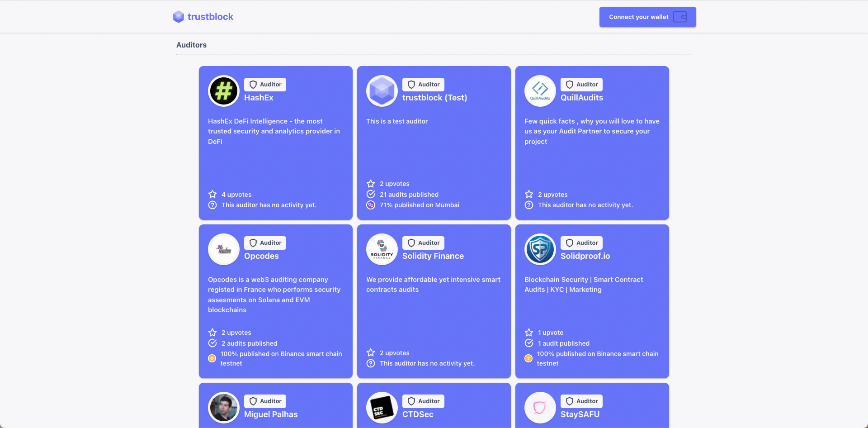Image resolution: width=868 pixels, height=428 pixels.
Task: Open the trustblock (Test) auditor name
Action: pyautogui.click(x=434, y=98)
